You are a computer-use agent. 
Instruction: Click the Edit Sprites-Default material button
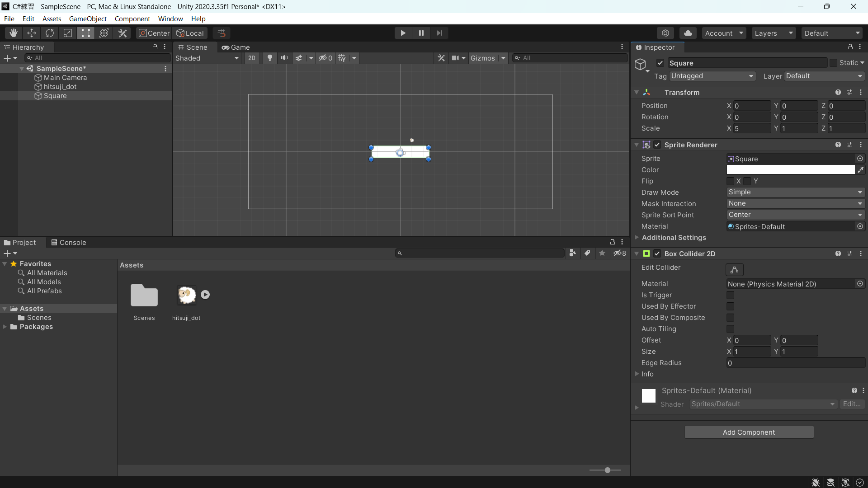(x=851, y=404)
